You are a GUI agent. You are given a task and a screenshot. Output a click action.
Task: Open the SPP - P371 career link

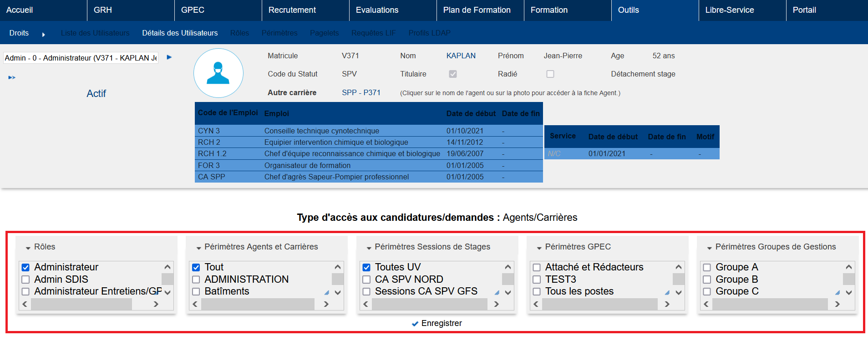361,92
